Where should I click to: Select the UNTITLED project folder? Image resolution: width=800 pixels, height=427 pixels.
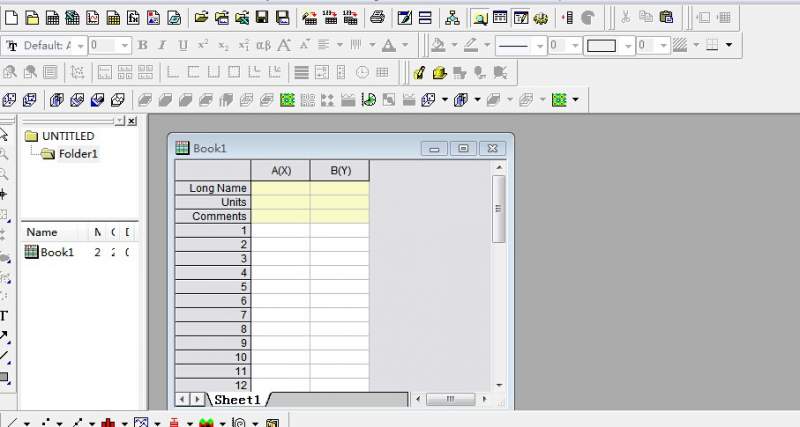tap(61, 136)
